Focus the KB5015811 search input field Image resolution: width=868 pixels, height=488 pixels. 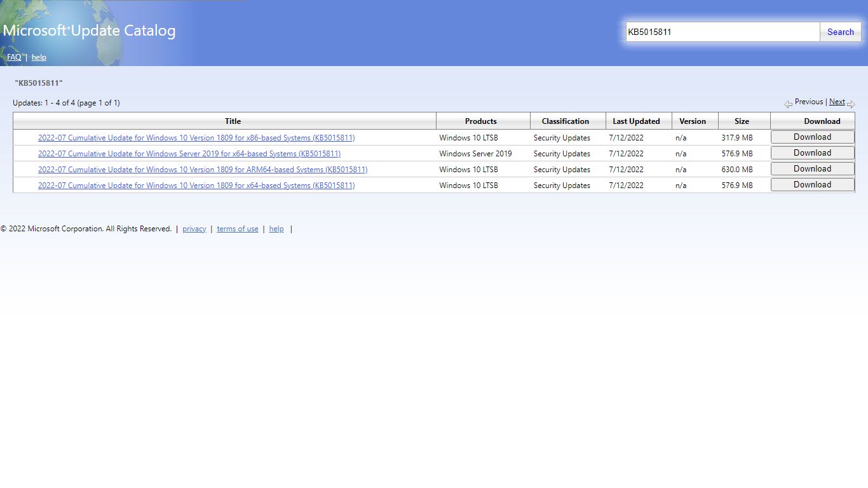722,32
